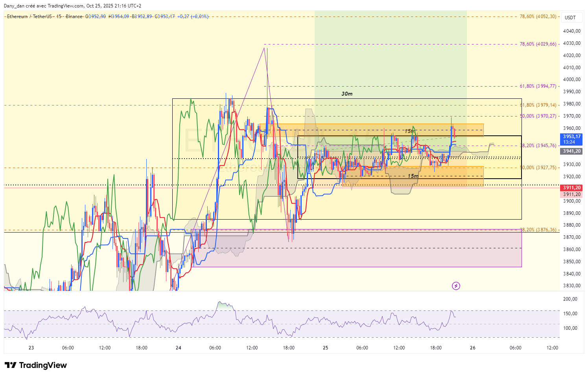Click 3960,00 on the price axis
Viewport: 588px width, 377px height.
coord(572,128)
